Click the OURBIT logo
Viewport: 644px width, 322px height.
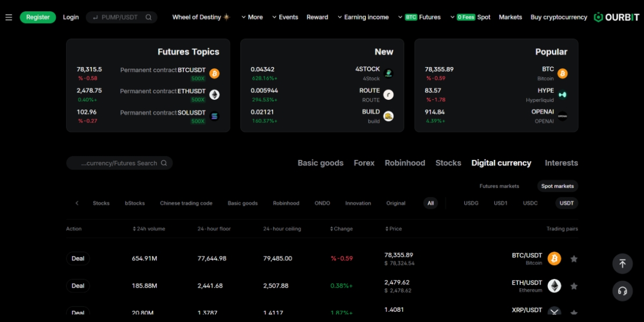pos(617,17)
